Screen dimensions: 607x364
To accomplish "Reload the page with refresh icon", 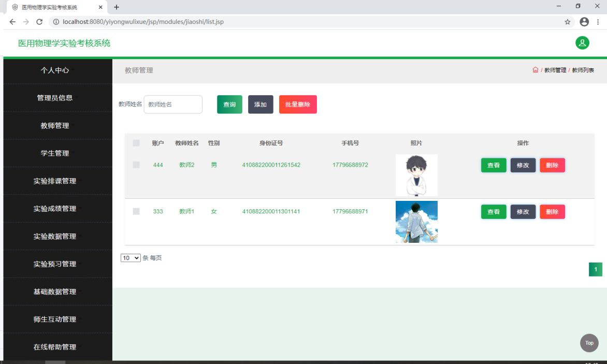I will (x=39, y=22).
